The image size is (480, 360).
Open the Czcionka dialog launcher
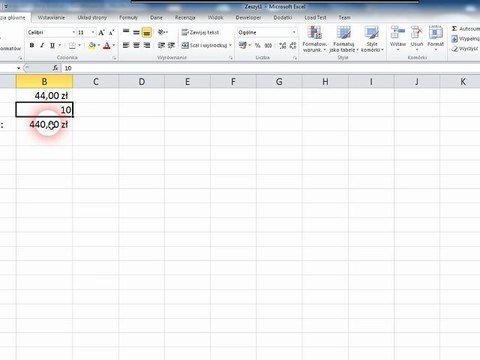[x=114, y=58]
